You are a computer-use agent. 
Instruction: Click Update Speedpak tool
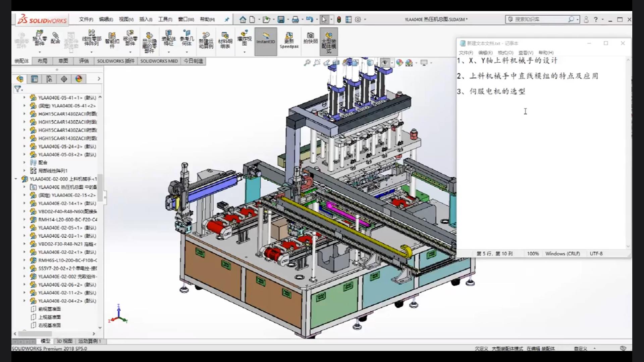click(289, 40)
